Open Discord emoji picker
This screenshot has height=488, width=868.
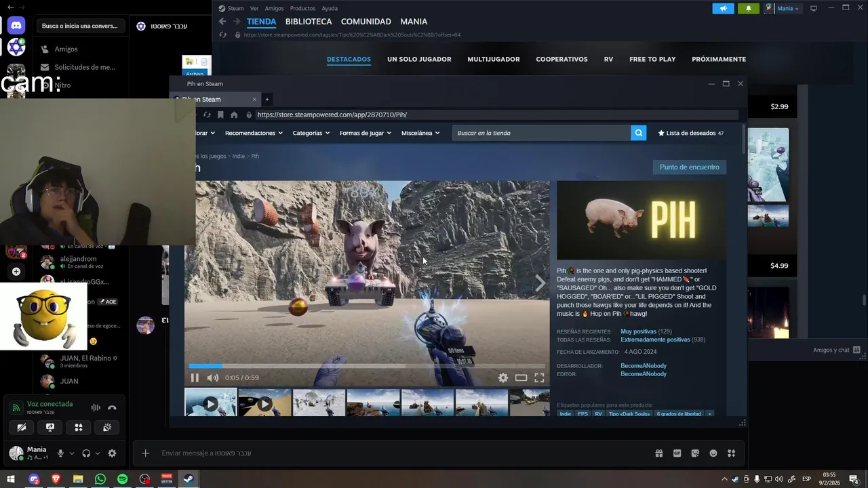coord(713,453)
